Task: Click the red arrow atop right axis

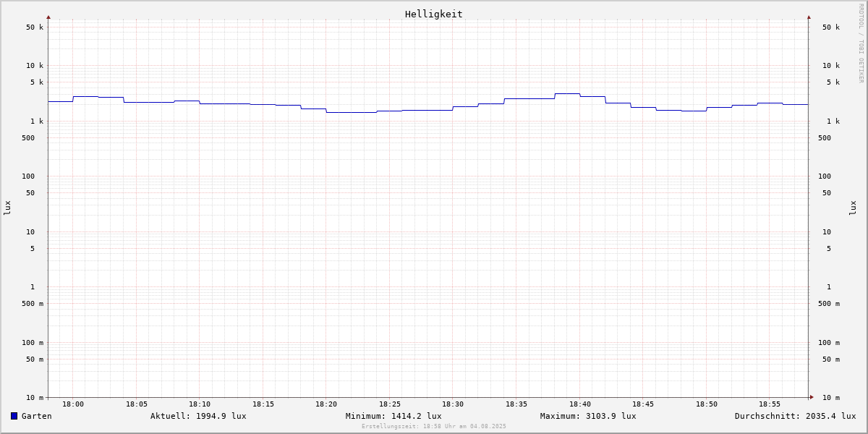Action: click(x=809, y=17)
